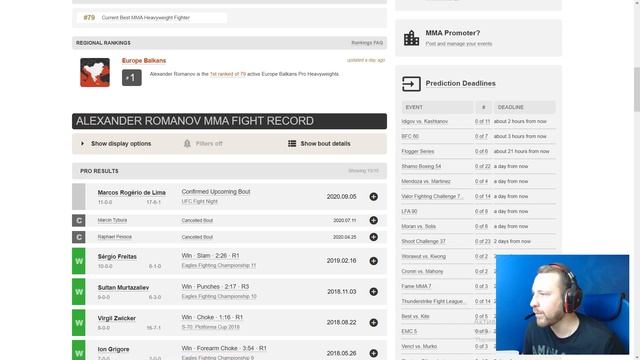Click the Show bout details list icon
This screenshot has width=640, height=360.
292,144
